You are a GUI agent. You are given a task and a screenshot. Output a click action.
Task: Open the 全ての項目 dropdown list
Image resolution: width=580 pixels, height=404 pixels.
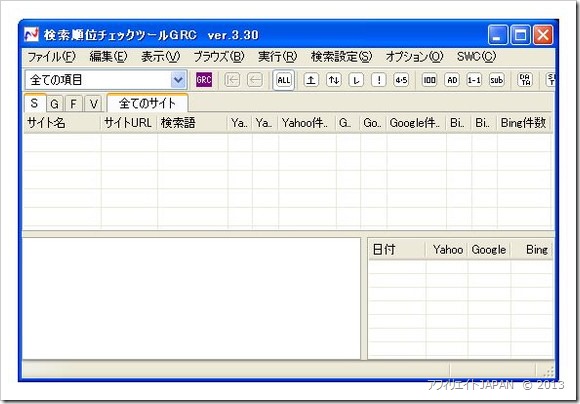tap(178, 80)
